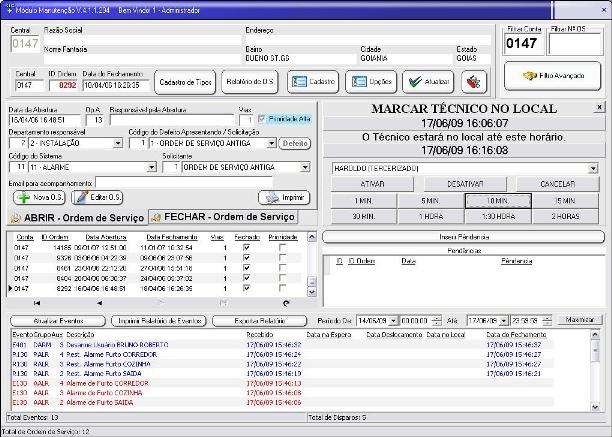Click DESATIVAR button
The width and height of the screenshot is (612, 437).
click(x=465, y=184)
